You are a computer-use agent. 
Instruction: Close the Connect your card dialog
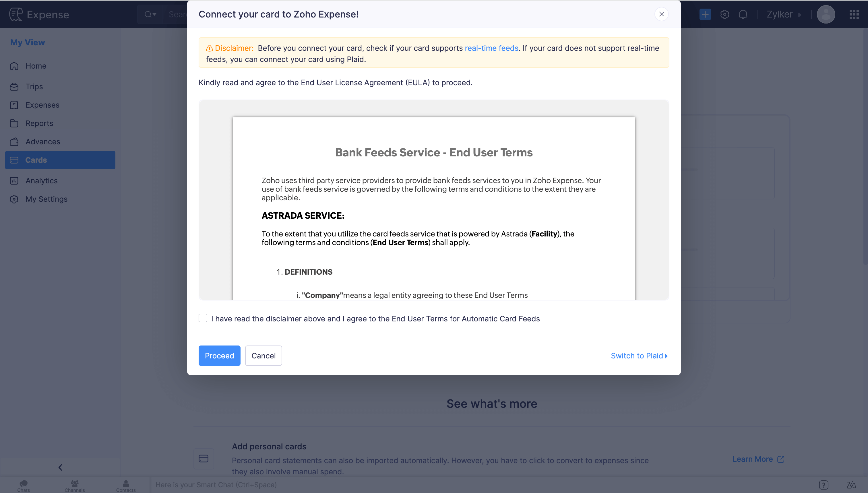pos(661,14)
